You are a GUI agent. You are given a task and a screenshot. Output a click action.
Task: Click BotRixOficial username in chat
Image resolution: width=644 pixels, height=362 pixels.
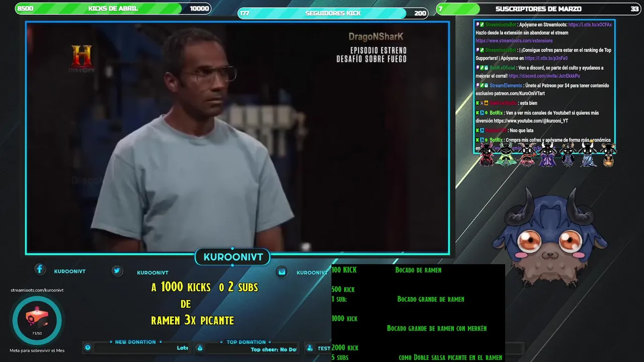502,68
